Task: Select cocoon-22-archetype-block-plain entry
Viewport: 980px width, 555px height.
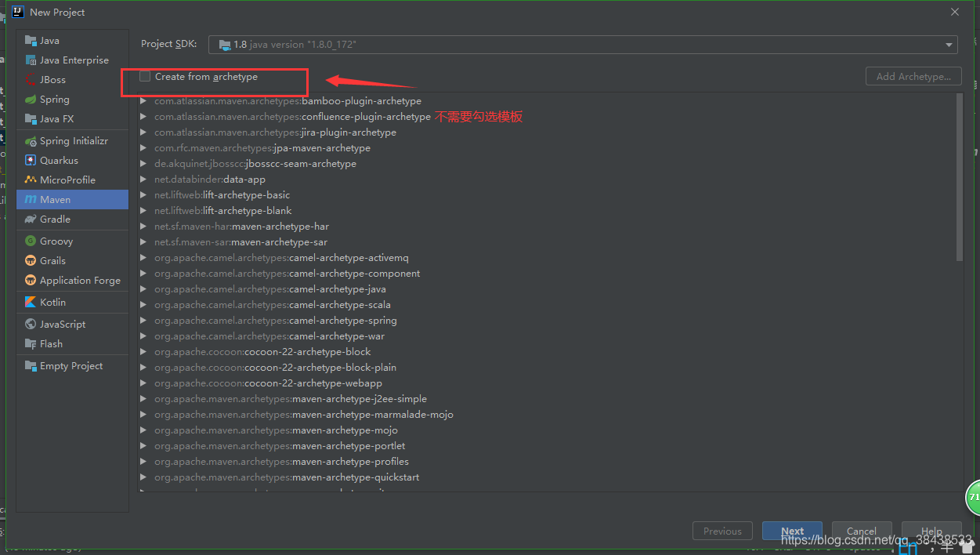Action: pyautogui.click(x=275, y=368)
